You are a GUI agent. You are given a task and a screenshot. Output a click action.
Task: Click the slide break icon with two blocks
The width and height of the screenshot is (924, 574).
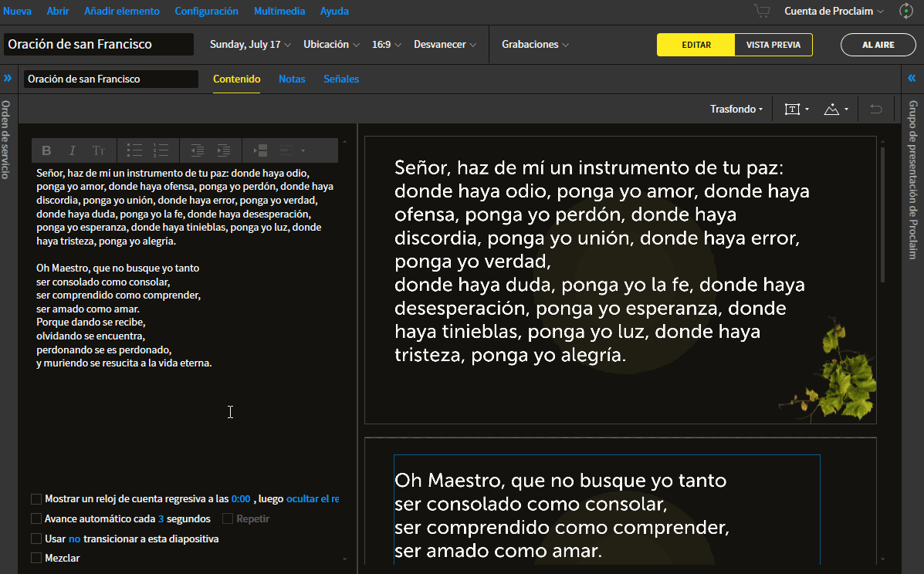pos(260,150)
